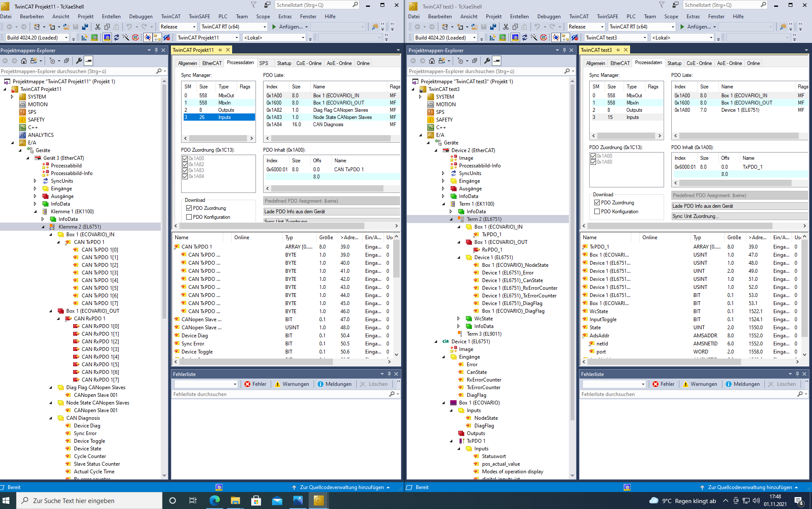The height and width of the screenshot is (509, 812).
Task: Save all files icon in Projekt11
Action: coord(85,27)
